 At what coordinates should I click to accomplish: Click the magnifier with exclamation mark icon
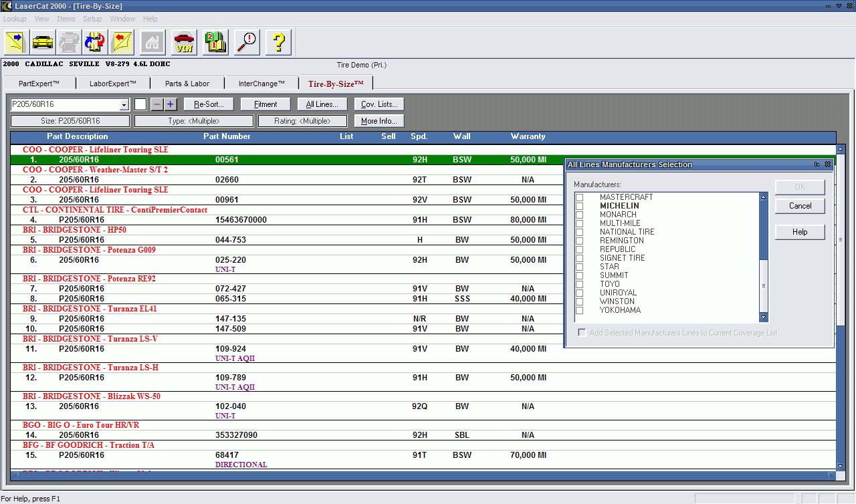pos(247,42)
